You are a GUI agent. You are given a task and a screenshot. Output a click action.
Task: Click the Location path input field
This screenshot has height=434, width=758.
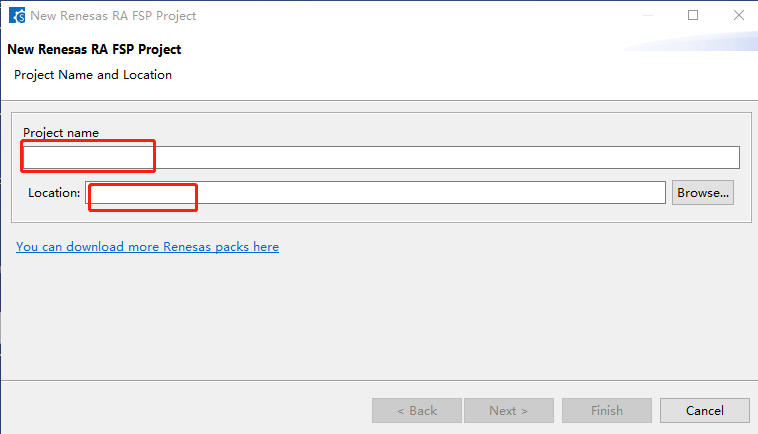375,193
